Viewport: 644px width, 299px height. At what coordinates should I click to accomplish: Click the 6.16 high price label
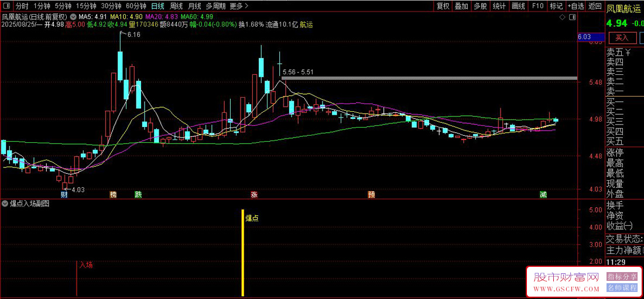click(x=133, y=35)
